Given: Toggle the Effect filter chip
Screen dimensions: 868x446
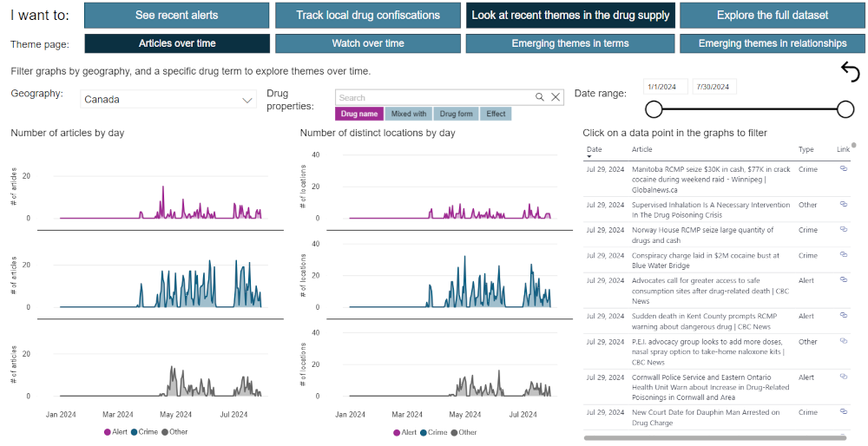Looking at the screenshot, I should pos(496,114).
